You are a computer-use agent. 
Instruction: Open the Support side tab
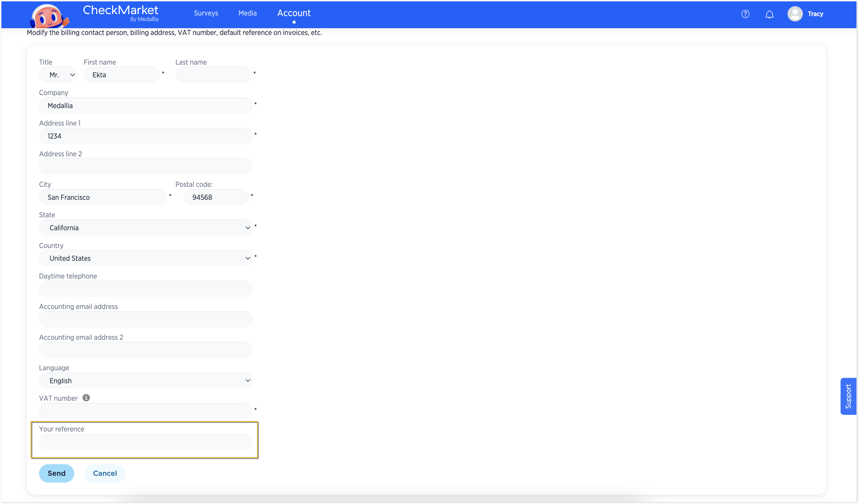pos(848,396)
